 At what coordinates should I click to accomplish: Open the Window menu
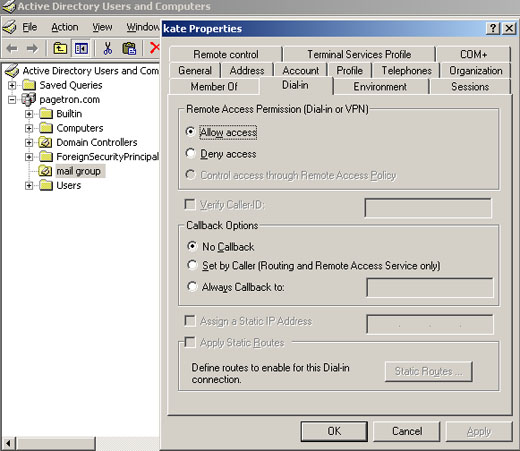pyautogui.click(x=143, y=27)
